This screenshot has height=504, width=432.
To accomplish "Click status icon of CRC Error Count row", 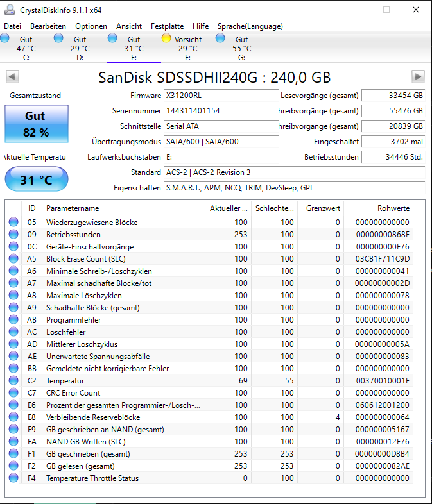I will pos(13,393).
